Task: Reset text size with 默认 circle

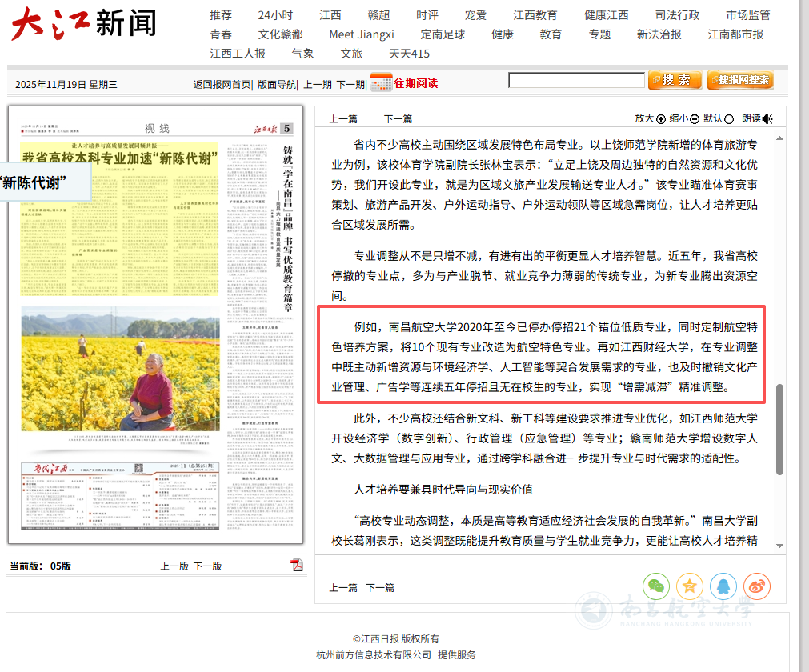Action: coord(729,119)
